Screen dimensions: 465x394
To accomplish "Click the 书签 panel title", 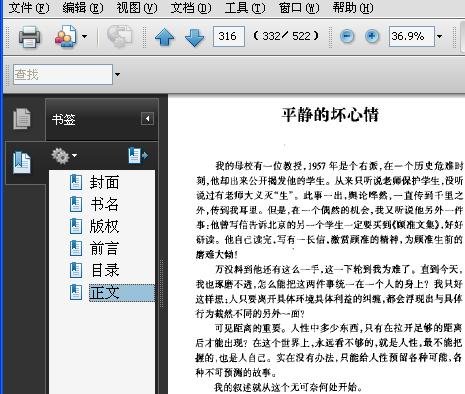I will tap(64, 119).
